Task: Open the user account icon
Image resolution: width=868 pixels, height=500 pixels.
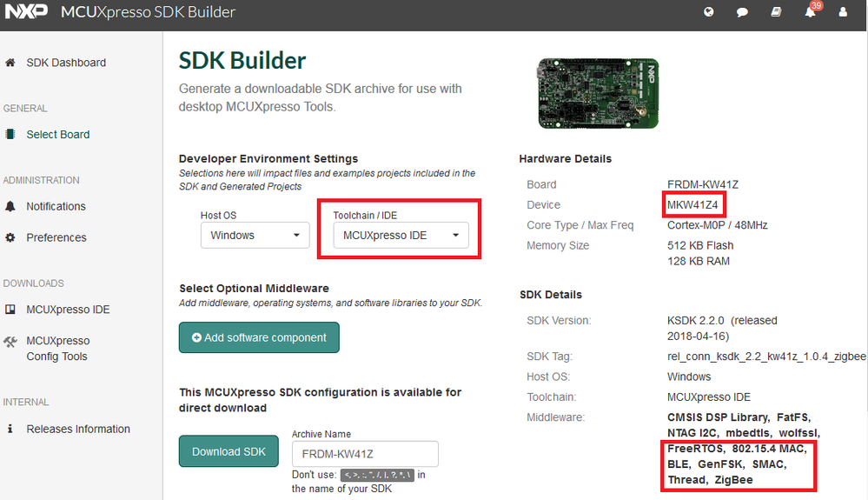Action: pos(843,11)
